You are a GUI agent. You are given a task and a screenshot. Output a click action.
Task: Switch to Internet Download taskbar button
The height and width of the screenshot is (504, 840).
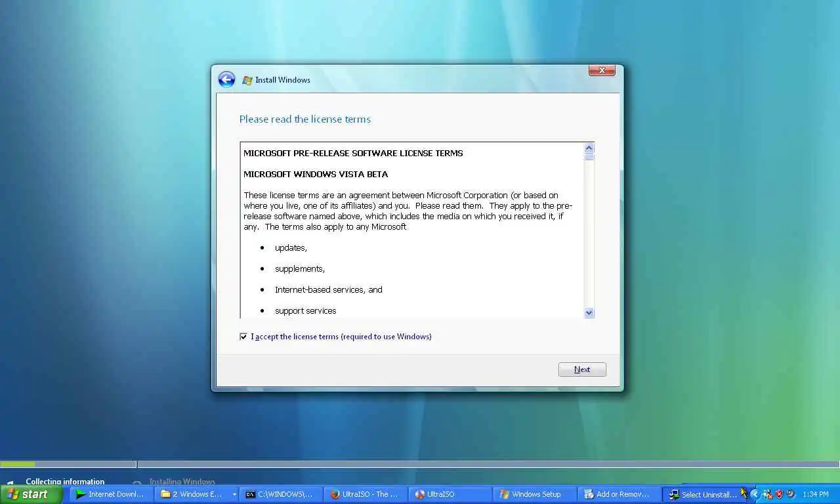pos(111,494)
